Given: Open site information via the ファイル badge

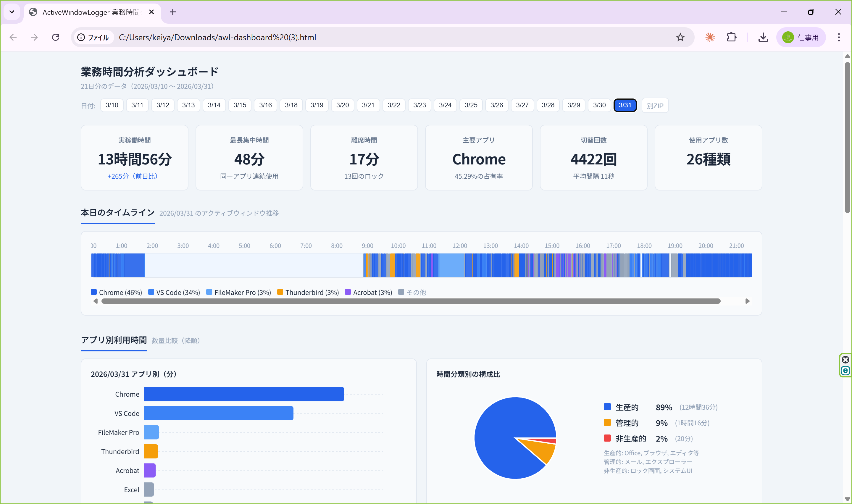Looking at the screenshot, I should (x=93, y=37).
